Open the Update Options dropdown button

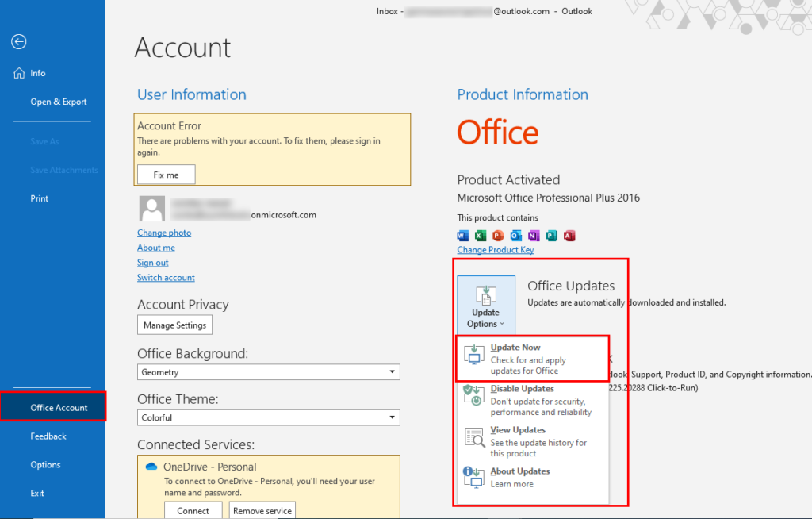coord(486,305)
